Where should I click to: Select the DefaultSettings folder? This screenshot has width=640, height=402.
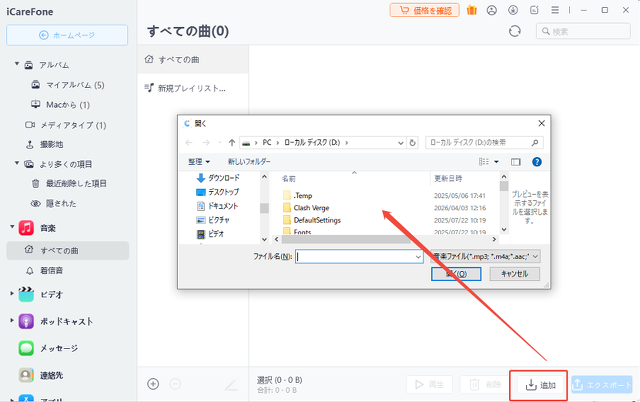pyautogui.click(x=312, y=220)
